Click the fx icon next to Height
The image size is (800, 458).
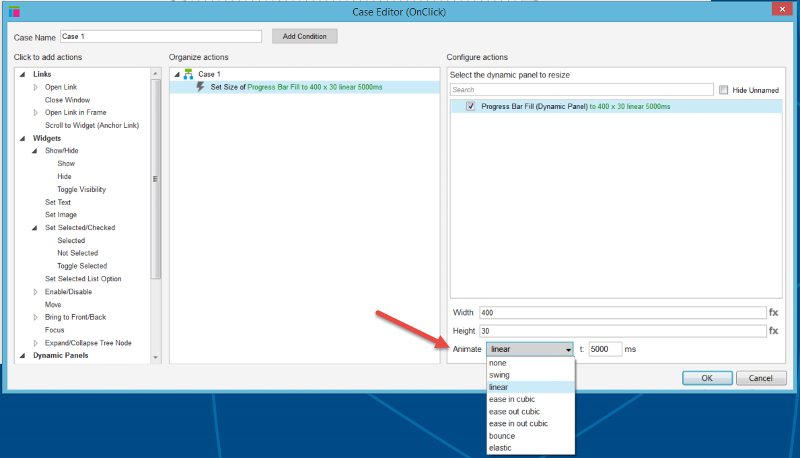point(773,330)
